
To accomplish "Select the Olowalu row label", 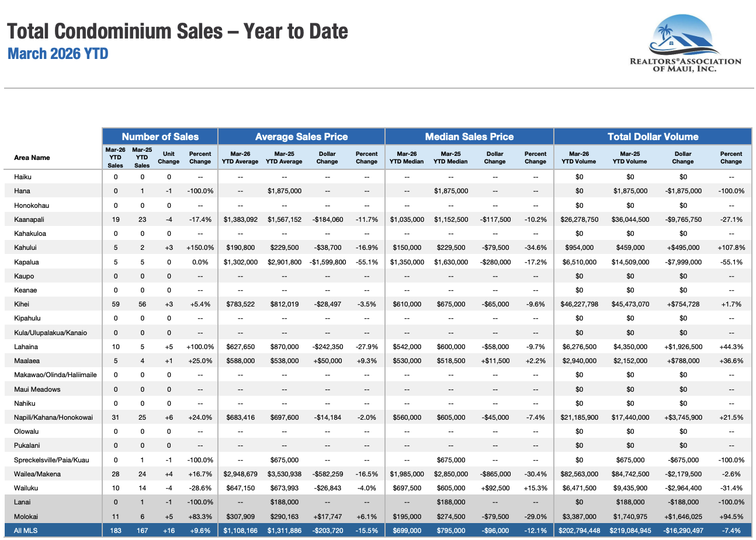I will (26, 431).
